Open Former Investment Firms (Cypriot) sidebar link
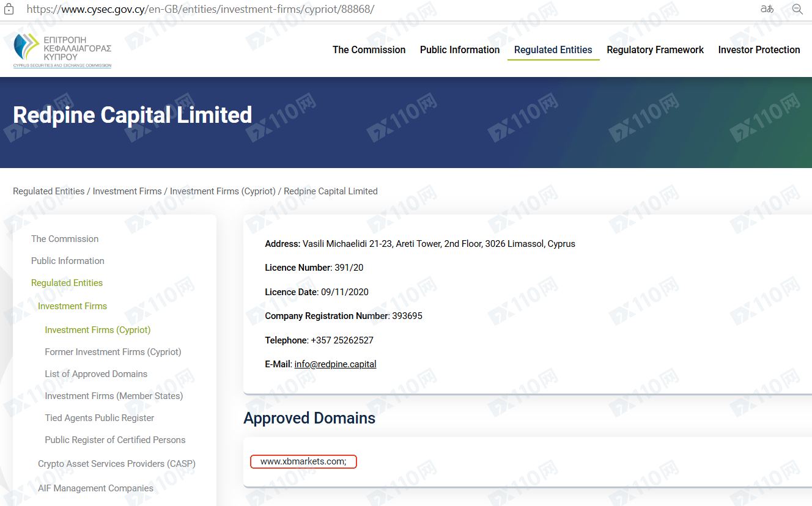The height and width of the screenshot is (506, 812). coord(113,352)
